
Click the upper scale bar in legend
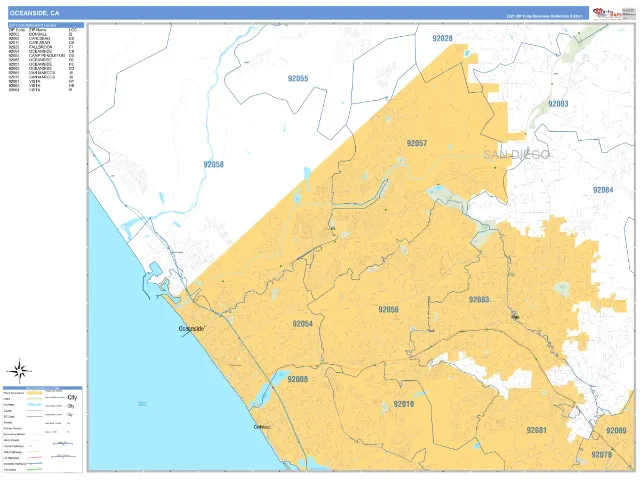pos(63,443)
